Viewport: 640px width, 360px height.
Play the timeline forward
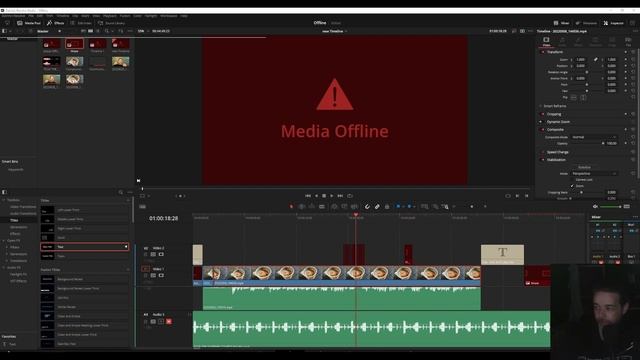[x=331, y=196]
